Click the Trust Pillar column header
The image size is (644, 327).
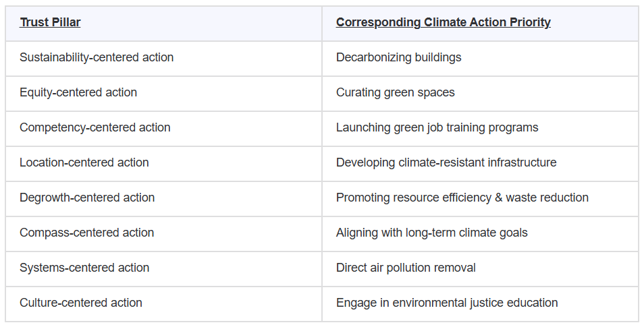click(x=50, y=22)
